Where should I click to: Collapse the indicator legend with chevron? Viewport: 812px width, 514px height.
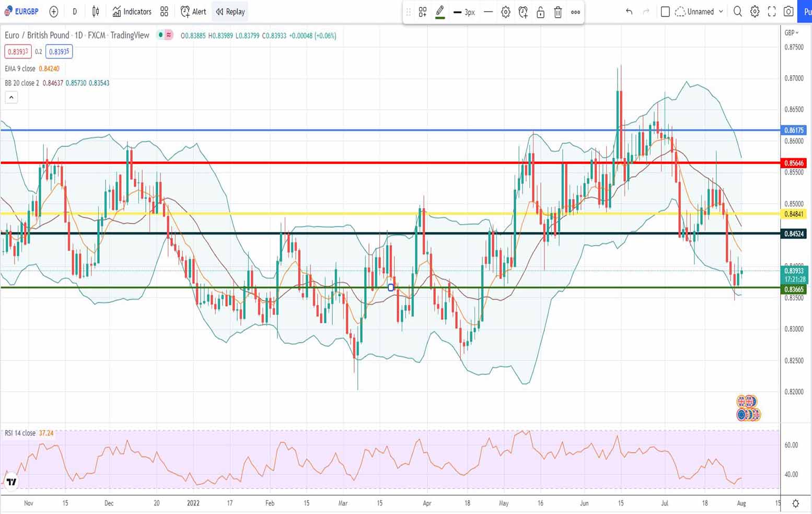coord(11,97)
